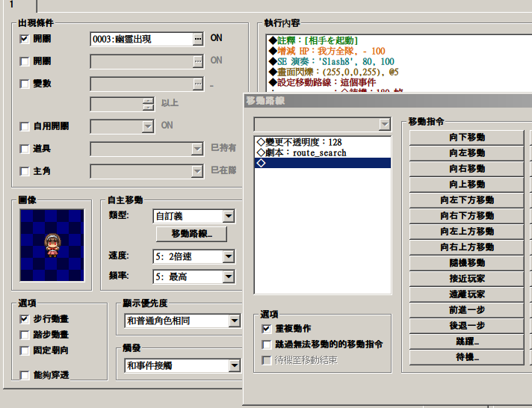Viewport: 532px width, 408px height.
Task: Toggle the 踏步動畫 option
Action: point(25,335)
